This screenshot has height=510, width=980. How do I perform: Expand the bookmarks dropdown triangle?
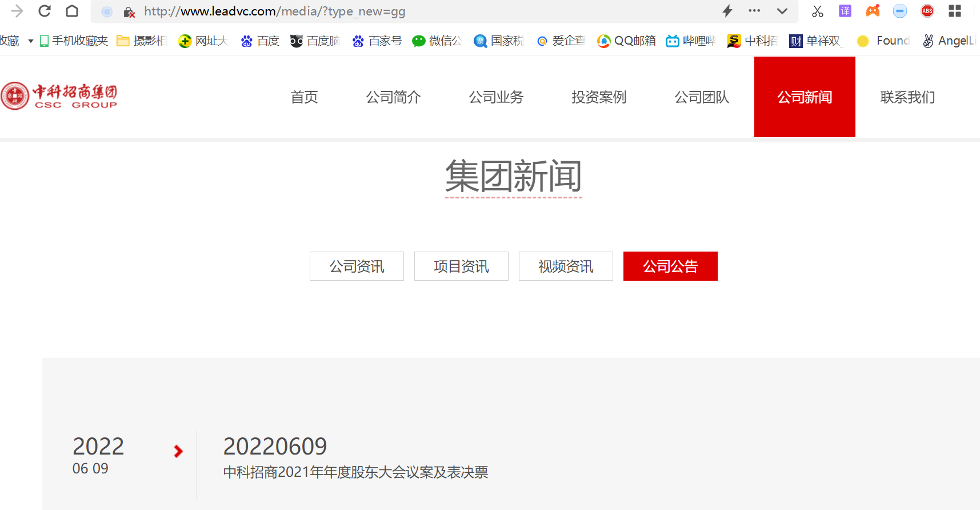click(x=31, y=41)
